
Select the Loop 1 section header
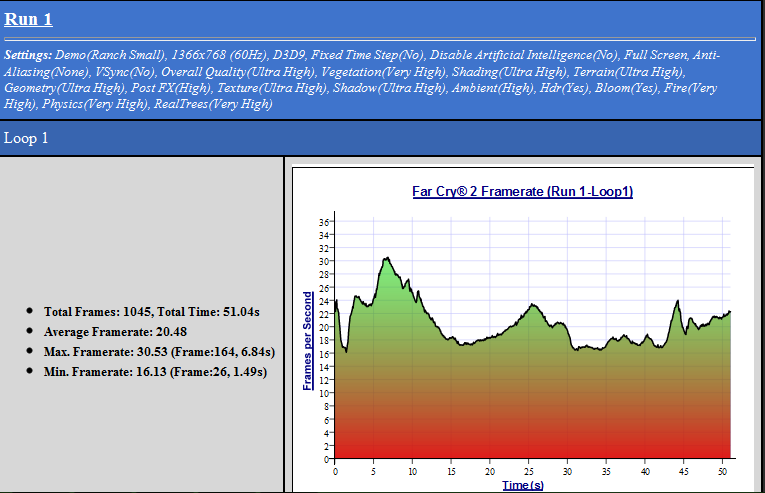pyautogui.click(x=26, y=138)
